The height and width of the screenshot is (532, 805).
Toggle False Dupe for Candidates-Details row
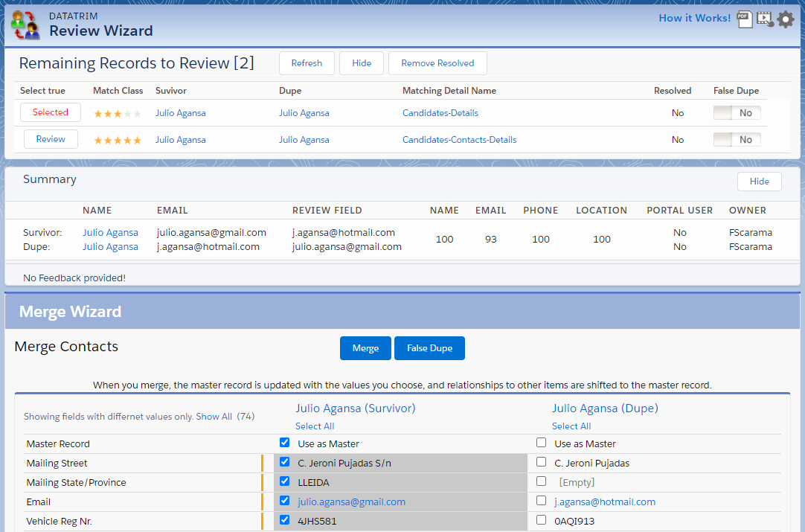pos(737,113)
